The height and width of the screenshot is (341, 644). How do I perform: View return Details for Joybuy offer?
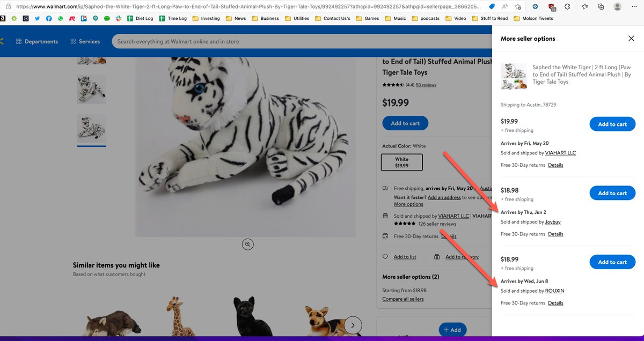[555, 234]
